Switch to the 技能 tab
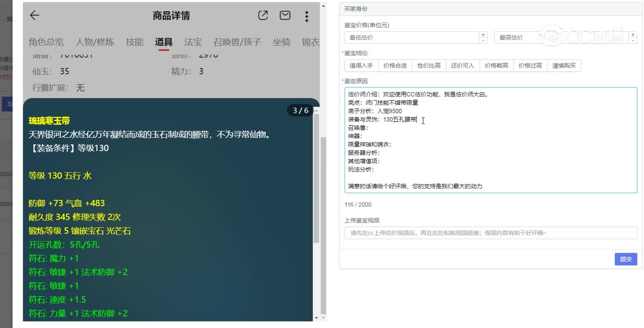Screen dimensions: 644x328 [x=135, y=42]
